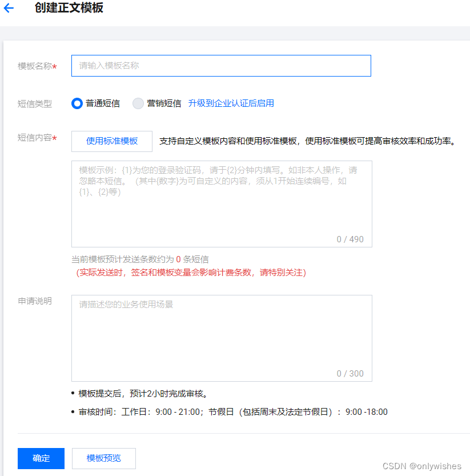Focus the 模板名称 input field
470x476 pixels.
tap(220, 66)
